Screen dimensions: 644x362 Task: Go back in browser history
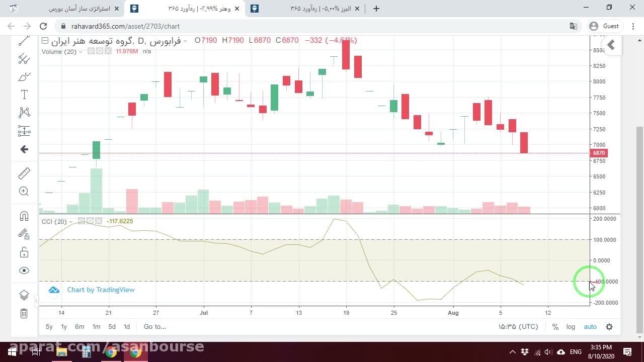[11, 26]
